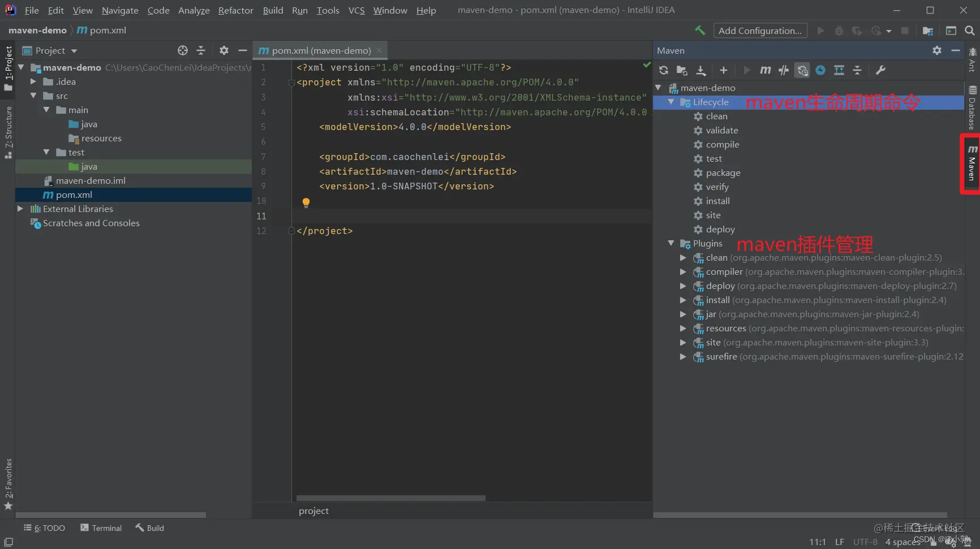The height and width of the screenshot is (549, 980).
Task: Click Add Configuration button
Action: [760, 31]
